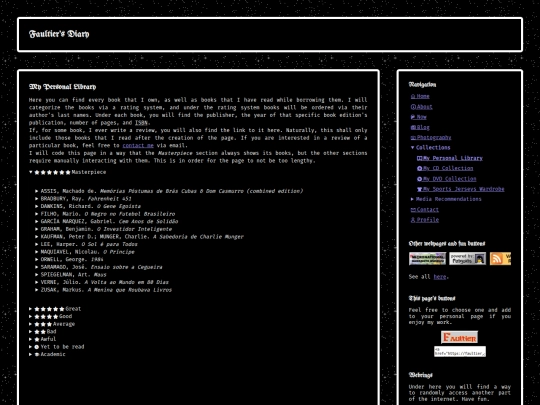Viewport: 540px width, 405px height.
Task: Expand BRADBURY, Ray Fahrenheit 451 entry
Action: 37,199
